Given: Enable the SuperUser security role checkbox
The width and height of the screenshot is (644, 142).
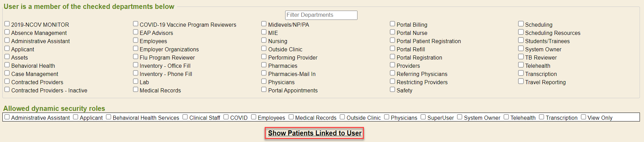Looking at the screenshot, I should pos(423,117).
